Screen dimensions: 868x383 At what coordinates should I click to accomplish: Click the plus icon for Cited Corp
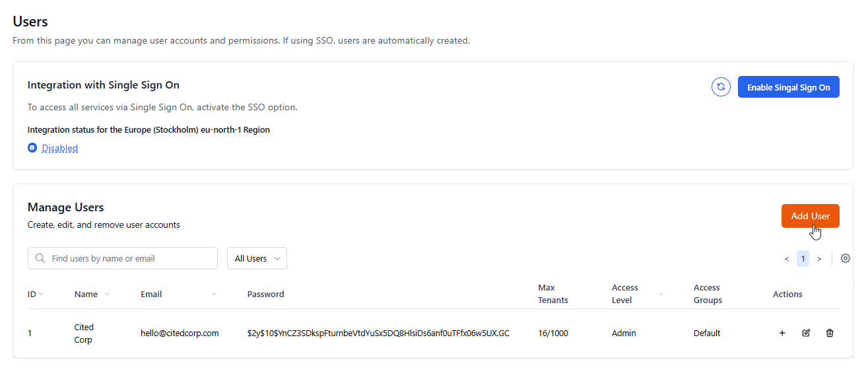pyautogui.click(x=782, y=333)
